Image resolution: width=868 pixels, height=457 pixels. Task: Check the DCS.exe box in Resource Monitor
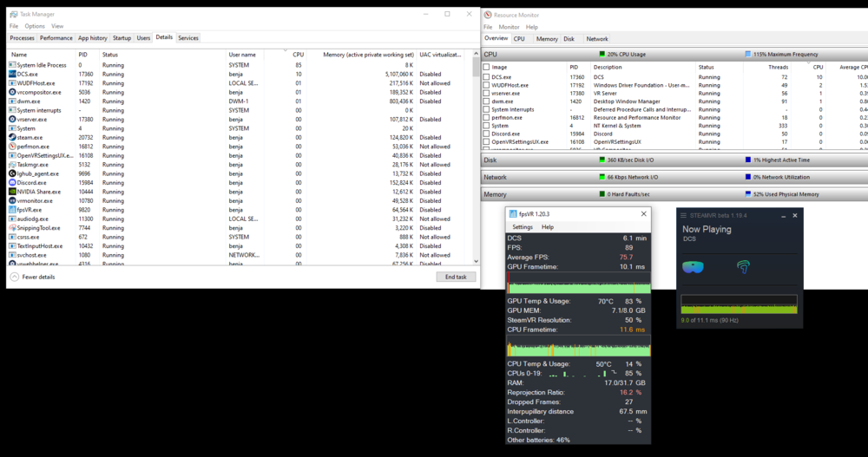486,77
